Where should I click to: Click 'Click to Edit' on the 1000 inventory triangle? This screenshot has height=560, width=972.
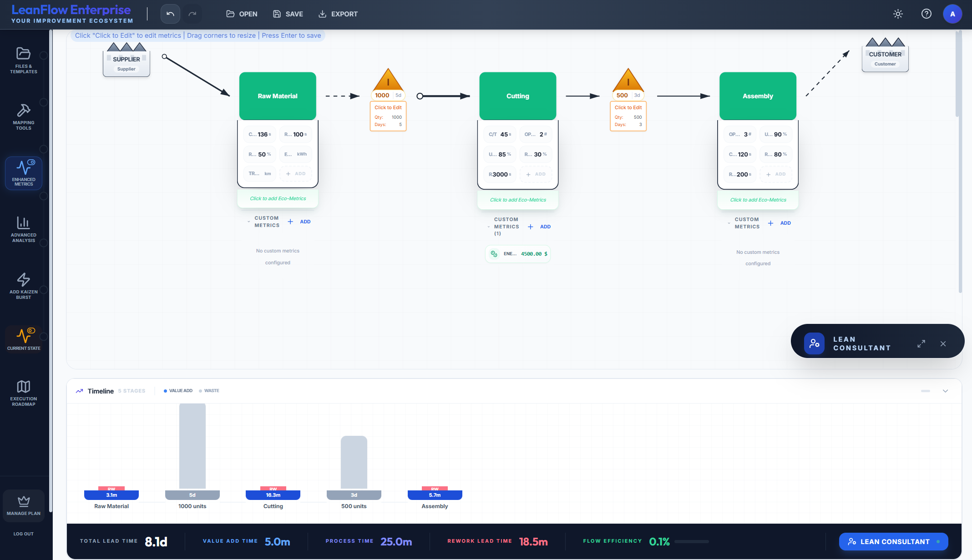click(388, 107)
